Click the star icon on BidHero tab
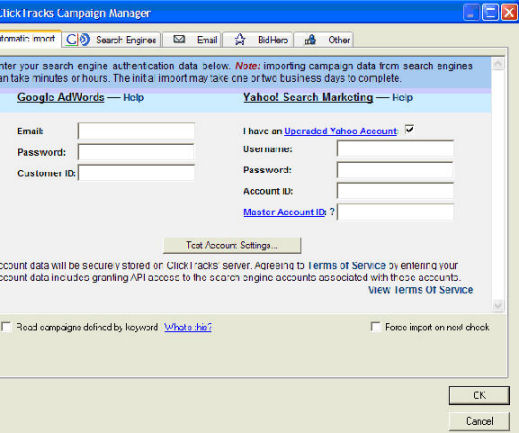This screenshot has width=519, height=433. pos(240,40)
